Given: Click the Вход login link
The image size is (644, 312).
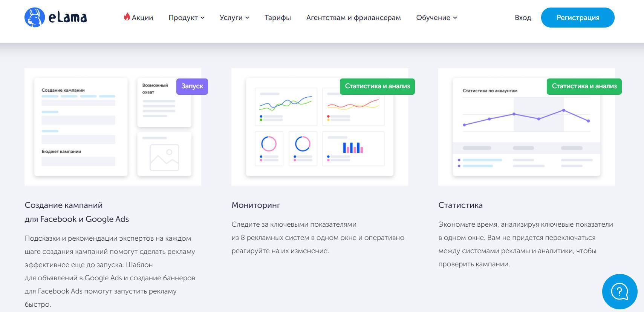Looking at the screenshot, I should (x=523, y=18).
